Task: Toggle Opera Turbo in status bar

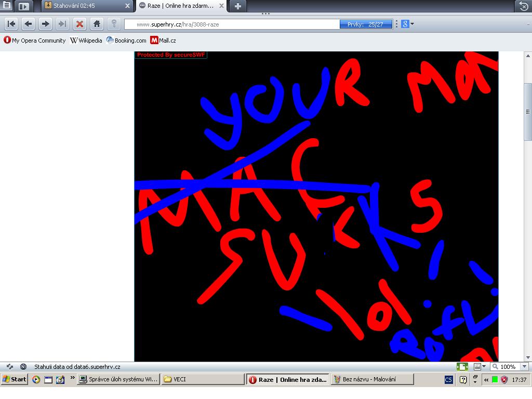Action: tap(23, 367)
